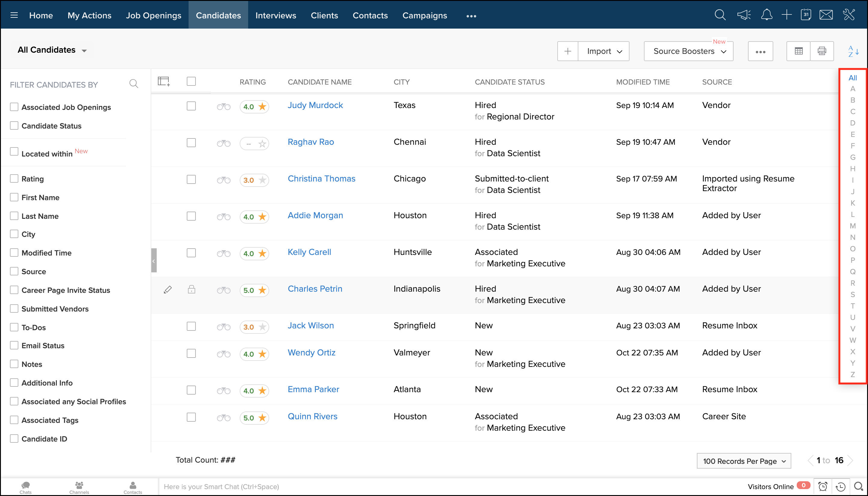The image size is (868, 496).
Task: Go to the Interviews tab
Action: [275, 15]
